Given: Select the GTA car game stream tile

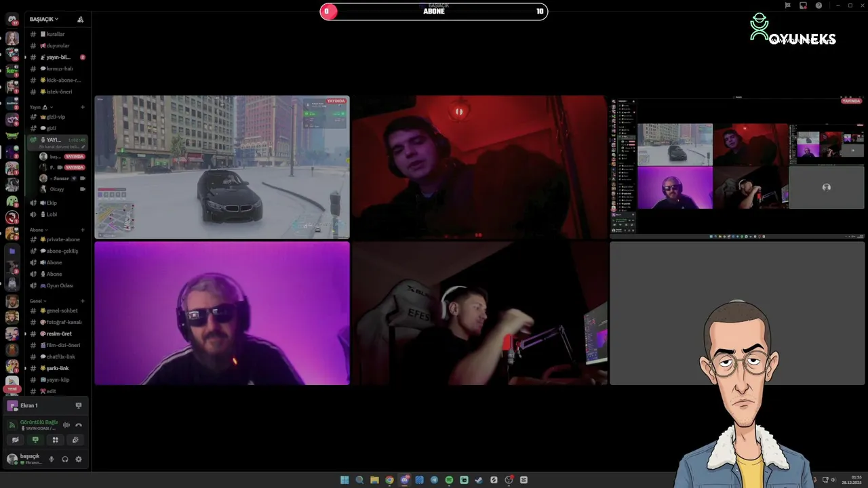Looking at the screenshot, I should (x=222, y=167).
